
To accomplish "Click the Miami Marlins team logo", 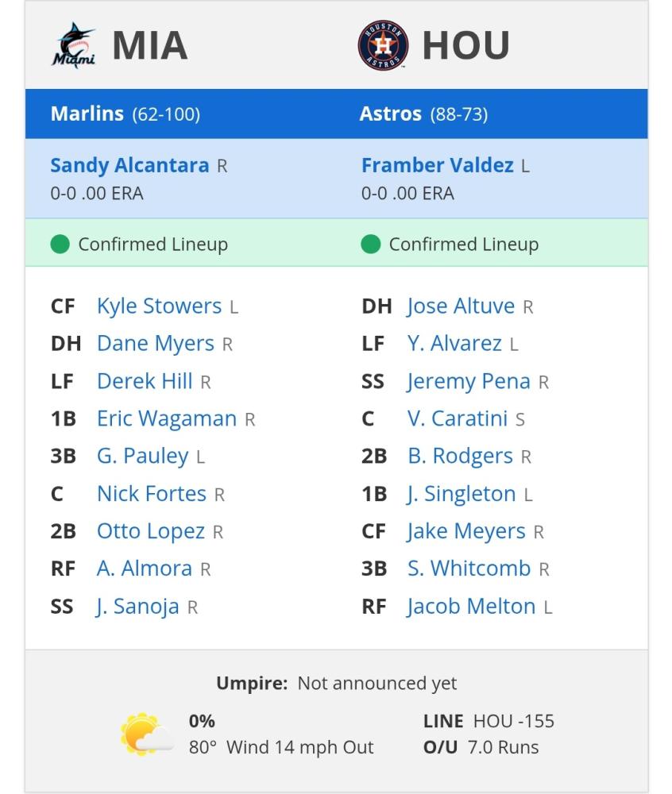I will click(x=73, y=45).
